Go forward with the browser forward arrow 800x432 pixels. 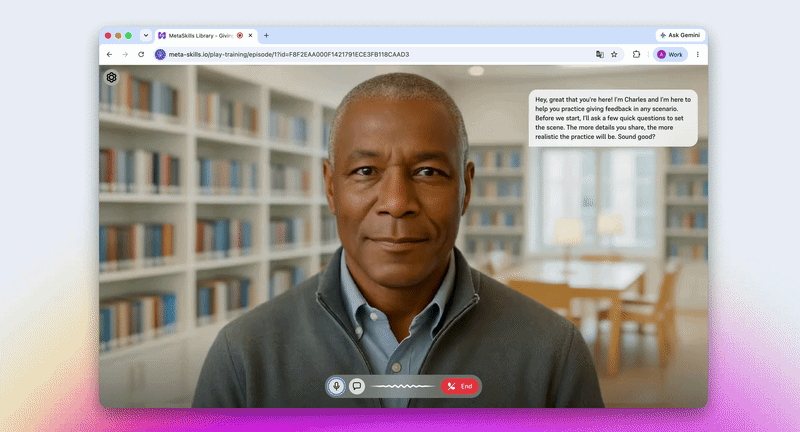pos(125,55)
